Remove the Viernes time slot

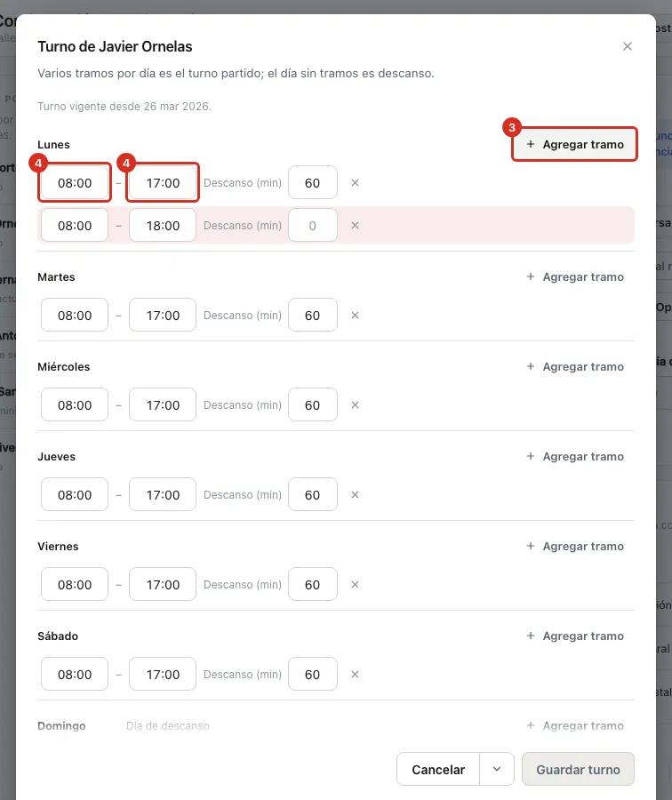pyautogui.click(x=356, y=585)
